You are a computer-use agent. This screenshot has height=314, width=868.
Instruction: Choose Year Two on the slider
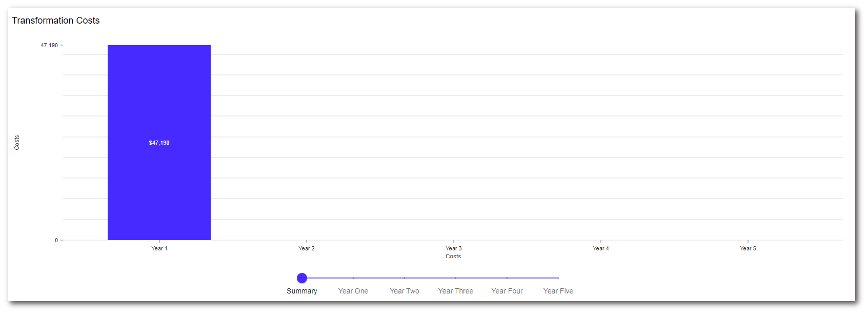405,291
